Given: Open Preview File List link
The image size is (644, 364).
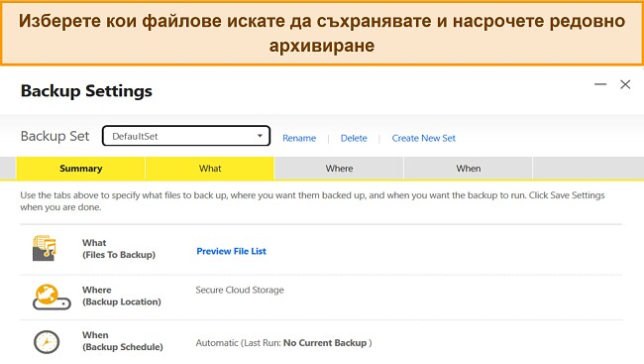Looking at the screenshot, I should pyautogui.click(x=231, y=251).
